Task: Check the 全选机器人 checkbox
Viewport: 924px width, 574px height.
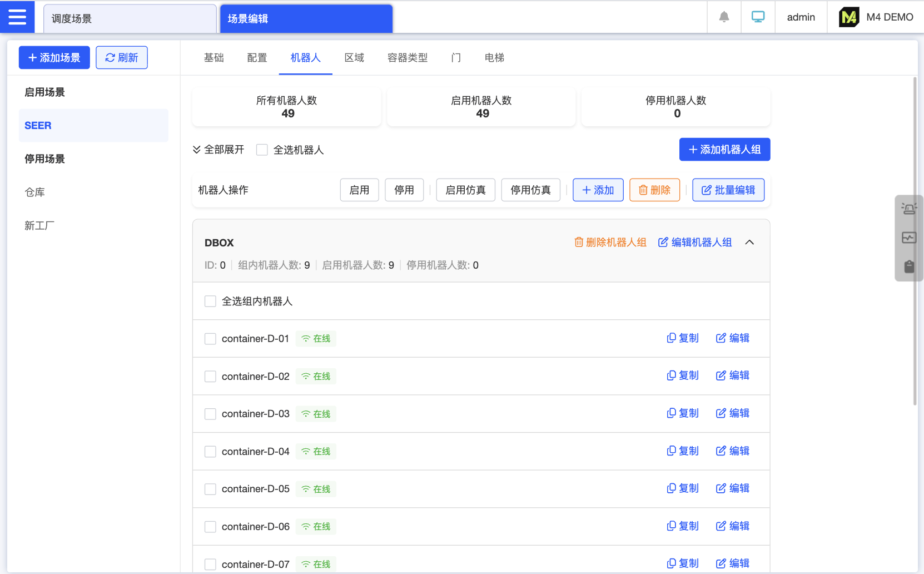Action: [262, 150]
